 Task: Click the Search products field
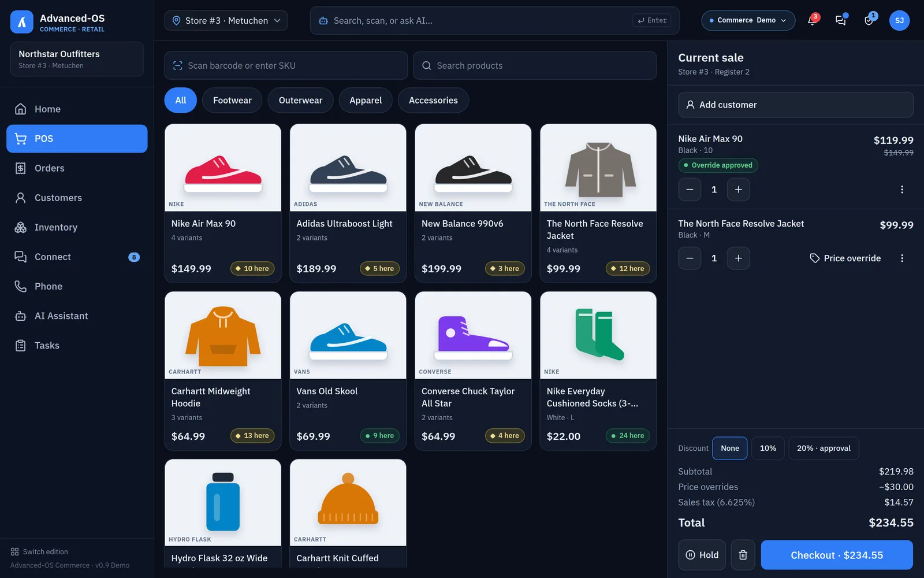[x=535, y=66]
